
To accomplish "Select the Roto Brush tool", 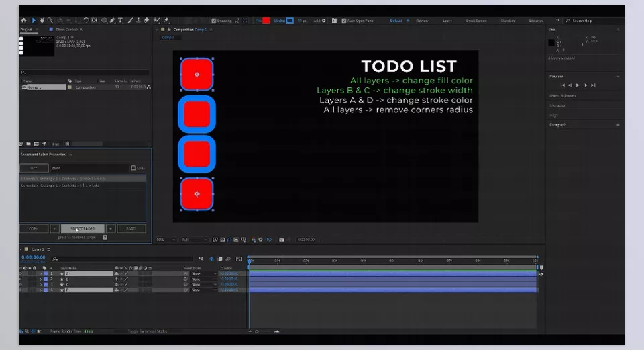I will [x=157, y=21].
